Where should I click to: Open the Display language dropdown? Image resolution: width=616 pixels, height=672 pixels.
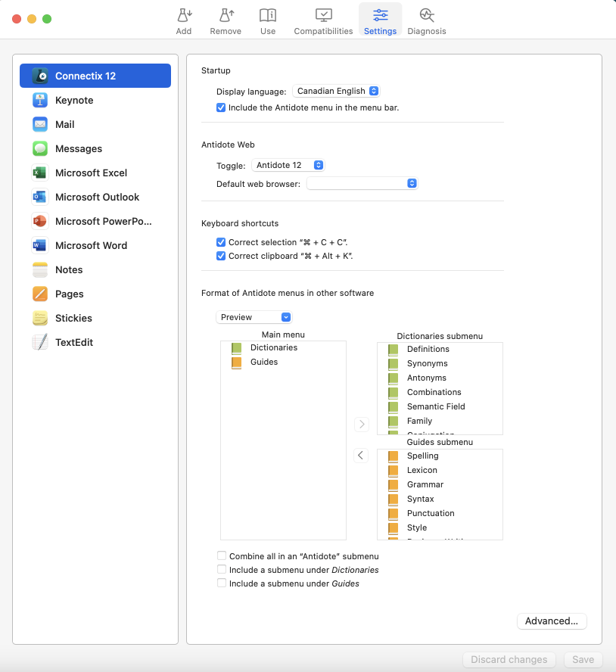337,90
